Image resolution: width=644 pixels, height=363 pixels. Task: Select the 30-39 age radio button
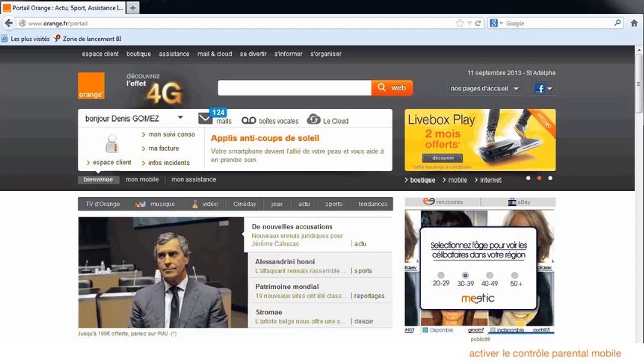(465, 275)
